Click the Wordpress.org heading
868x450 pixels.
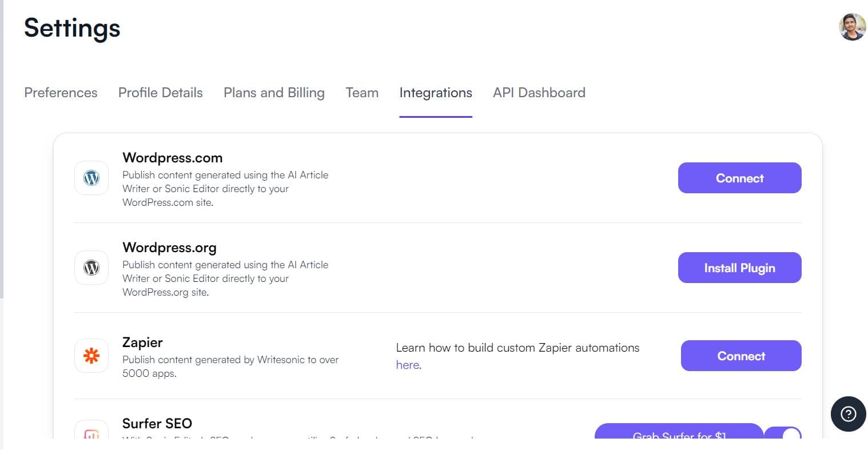(x=169, y=248)
